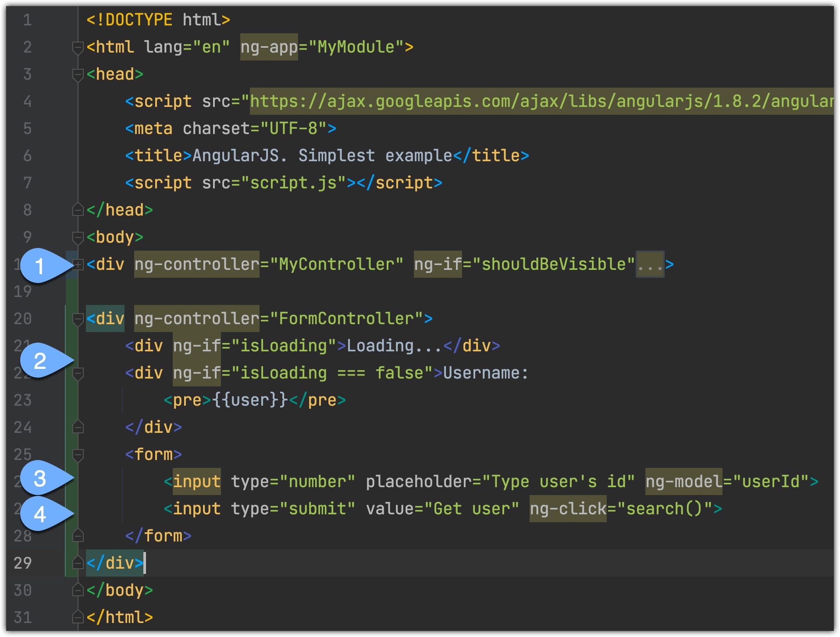
Task: Click the ng-model attribute
Action: pos(683,482)
